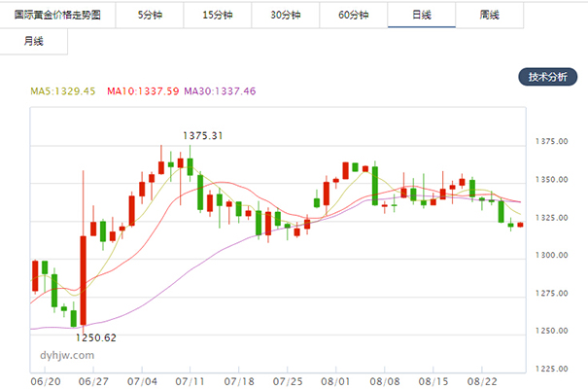Click the 07/25 date axis label
This screenshot has width=588, height=389.
click(288, 382)
